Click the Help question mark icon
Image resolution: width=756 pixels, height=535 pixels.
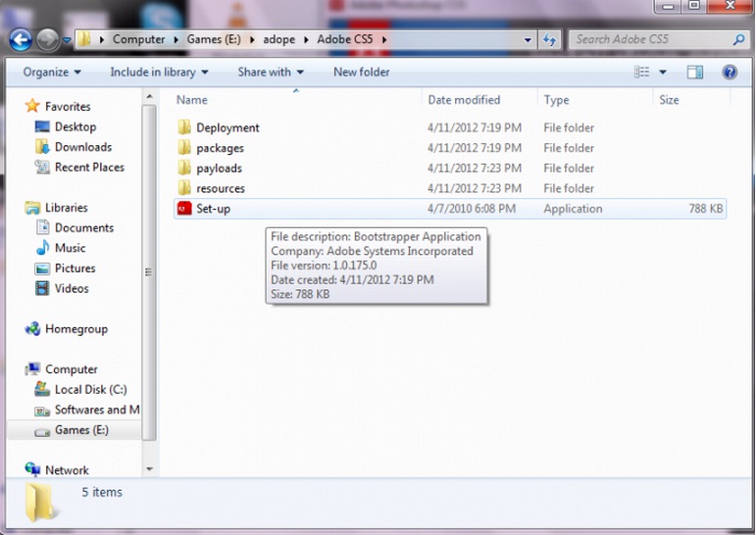tap(729, 73)
